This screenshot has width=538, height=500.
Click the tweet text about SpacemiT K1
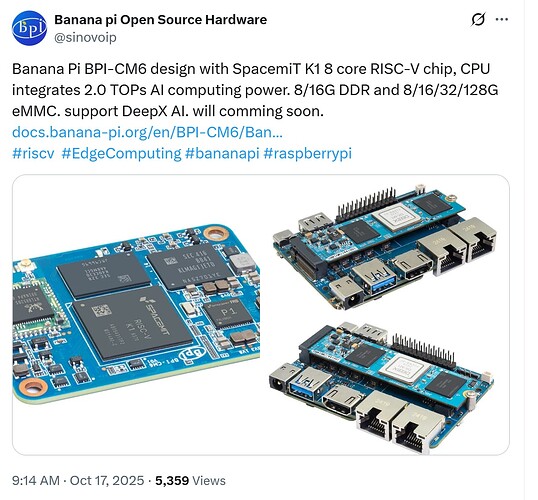coord(255,90)
